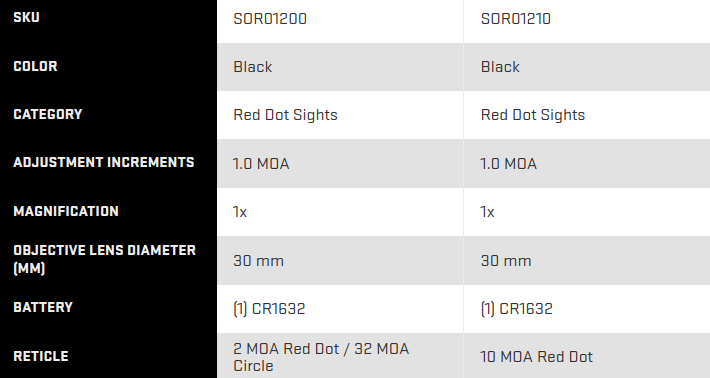
Task: Click the COLOR row header
Action: point(35,66)
